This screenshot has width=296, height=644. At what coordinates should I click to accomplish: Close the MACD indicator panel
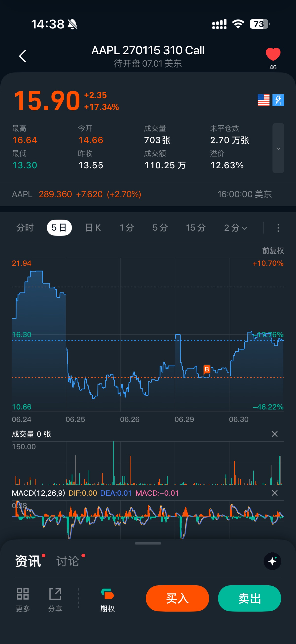tap(275, 493)
